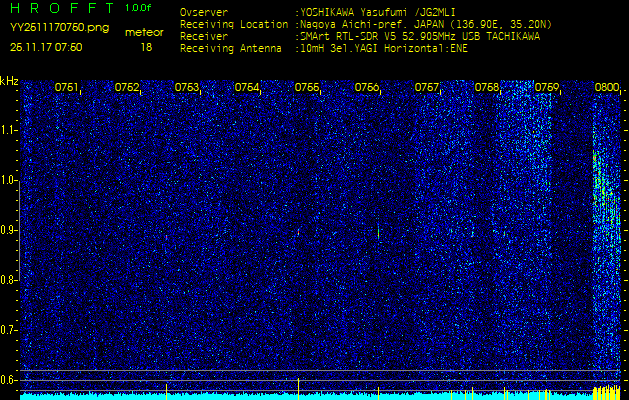Click the observer name YOSHIKAWA Yasufumi /JG2MLI
The width and height of the screenshot is (629, 400).
378,13
